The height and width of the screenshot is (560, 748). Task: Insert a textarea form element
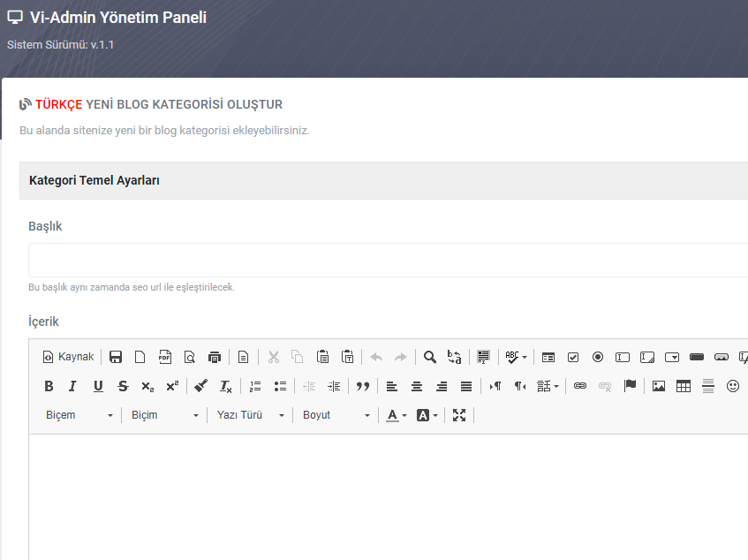coord(647,357)
